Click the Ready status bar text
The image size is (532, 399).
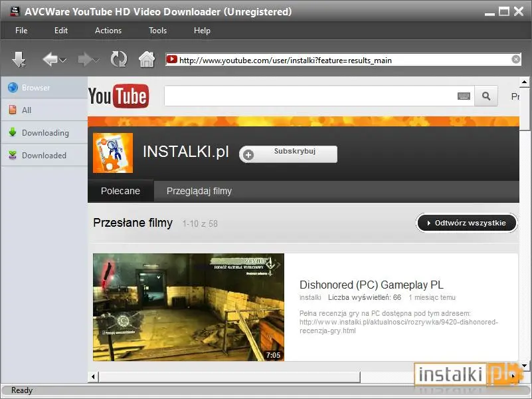[x=22, y=390]
